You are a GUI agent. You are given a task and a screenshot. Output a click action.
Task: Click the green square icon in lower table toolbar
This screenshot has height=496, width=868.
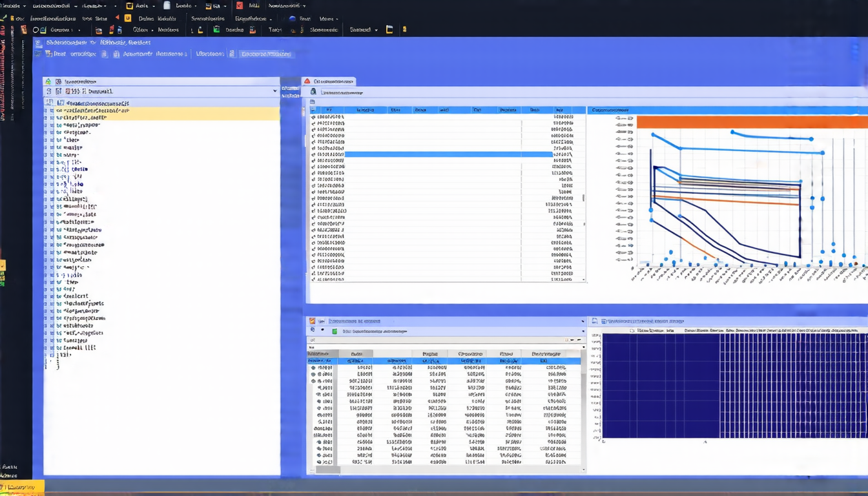[x=335, y=331]
